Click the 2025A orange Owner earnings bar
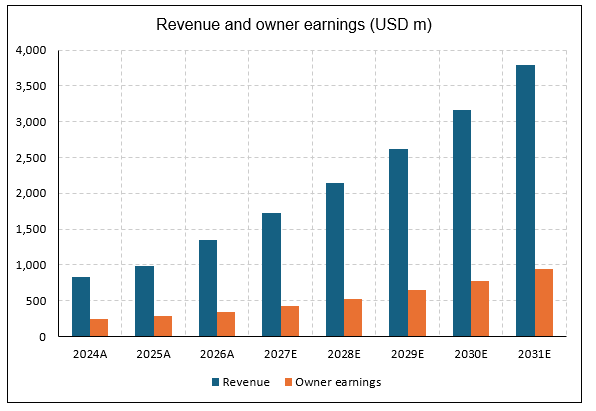596x411 pixels. 163,326
